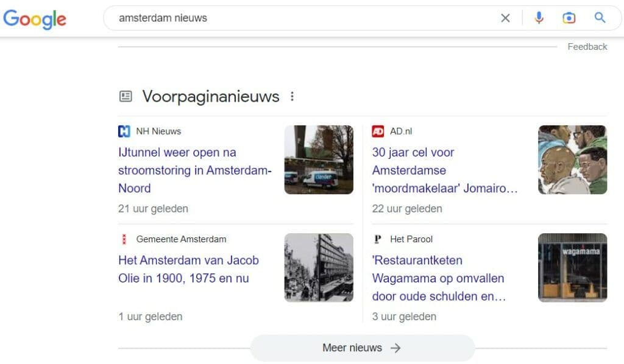Open the IJtunnel weer open headline
Screen dimensions: 624x364
click(x=195, y=170)
